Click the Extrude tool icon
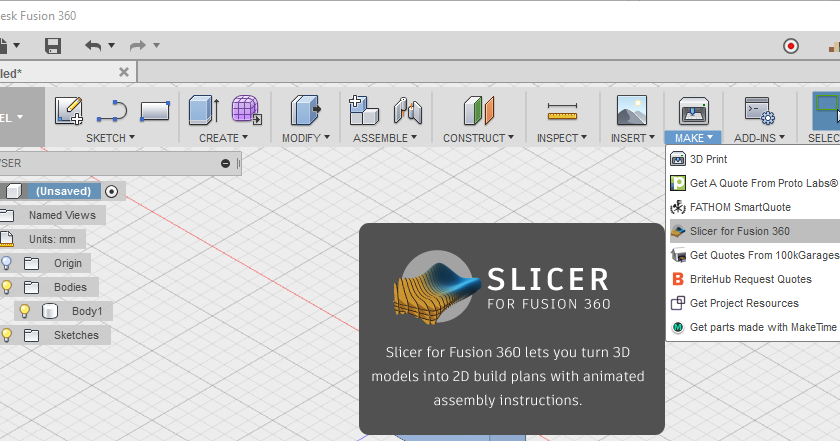The image size is (840, 441). [x=204, y=110]
